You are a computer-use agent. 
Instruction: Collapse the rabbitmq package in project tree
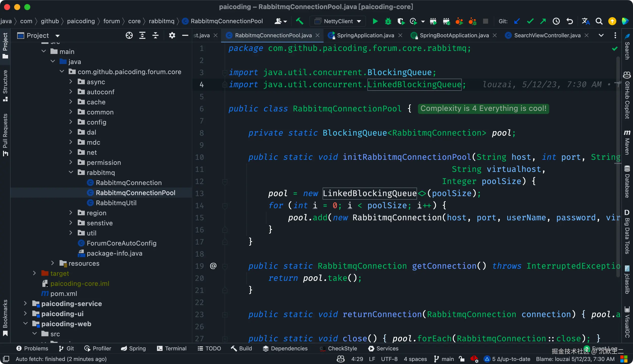pos(71,172)
